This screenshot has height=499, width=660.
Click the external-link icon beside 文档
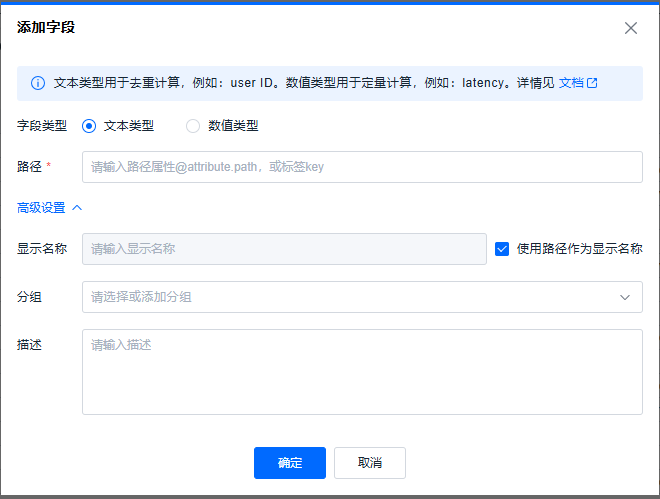(592, 83)
